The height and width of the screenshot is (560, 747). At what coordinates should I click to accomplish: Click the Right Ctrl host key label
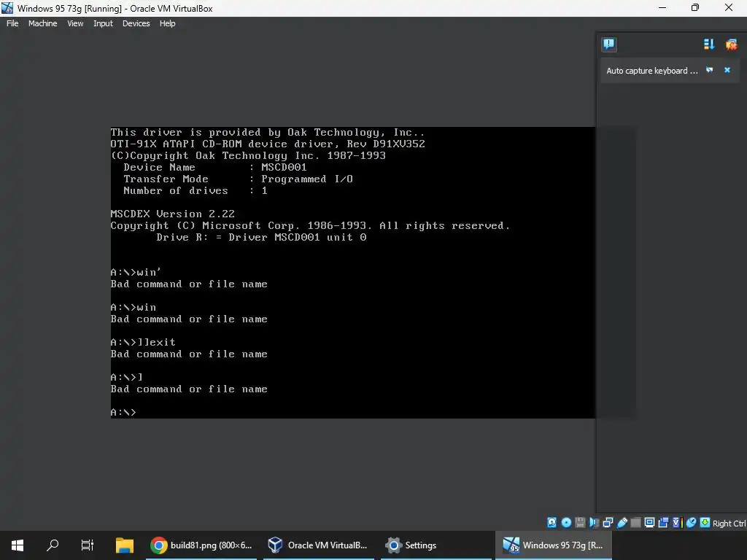(x=729, y=524)
